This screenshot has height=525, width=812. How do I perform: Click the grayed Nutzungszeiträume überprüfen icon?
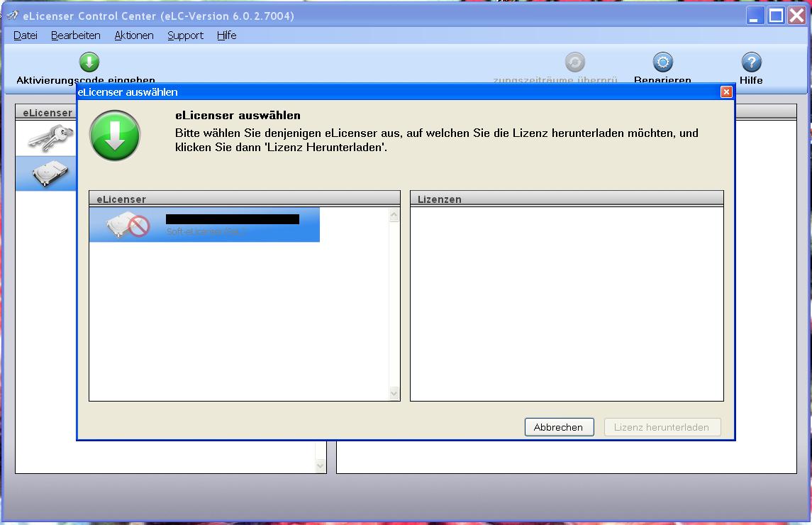point(574,63)
